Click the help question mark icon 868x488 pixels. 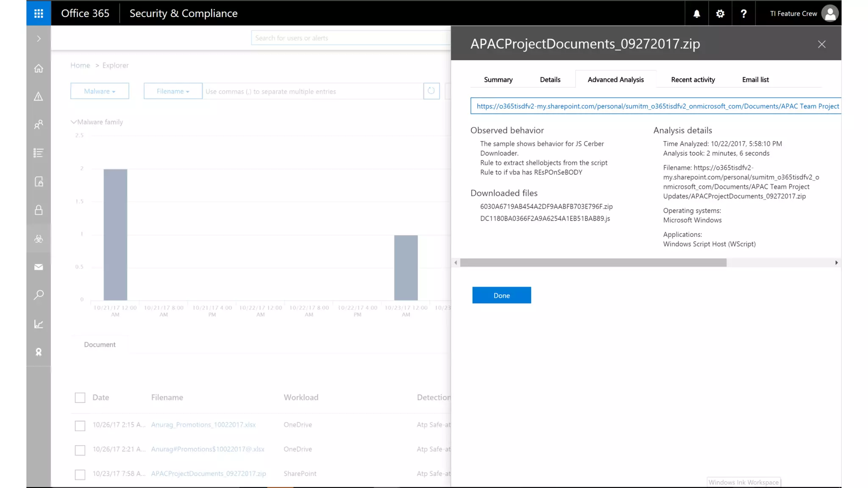743,14
